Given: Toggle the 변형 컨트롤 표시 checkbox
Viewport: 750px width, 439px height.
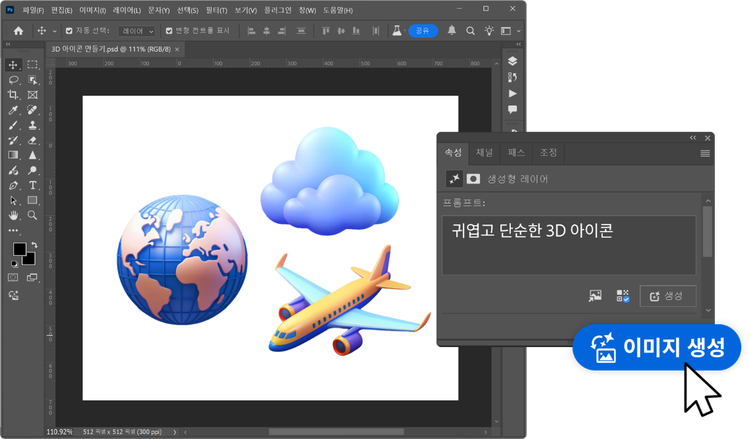Looking at the screenshot, I should pyautogui.click(x=169, y=31).
